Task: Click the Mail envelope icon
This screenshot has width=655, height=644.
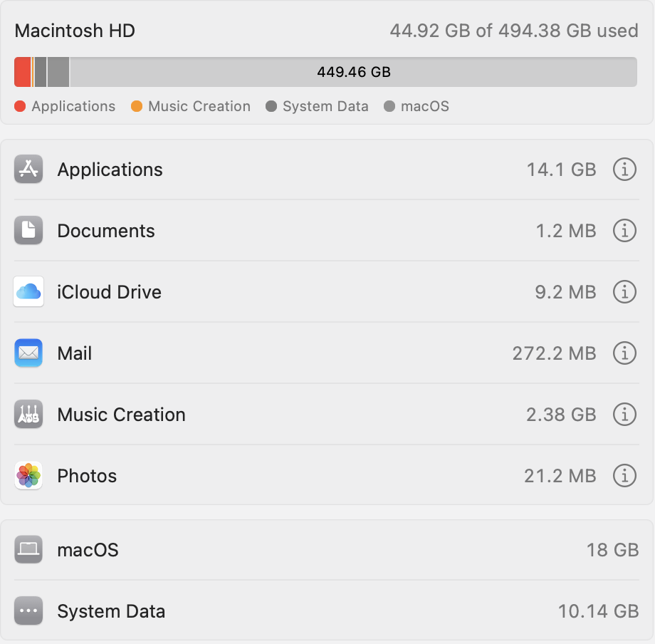Action: [28, 353]
